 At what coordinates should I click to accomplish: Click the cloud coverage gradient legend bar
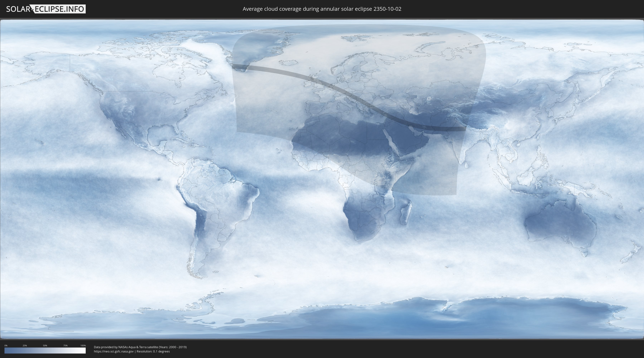(45, 350)
